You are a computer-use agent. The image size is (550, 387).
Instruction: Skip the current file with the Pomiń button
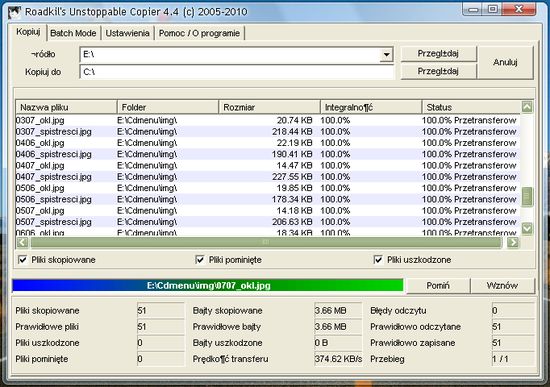[438, 286]
